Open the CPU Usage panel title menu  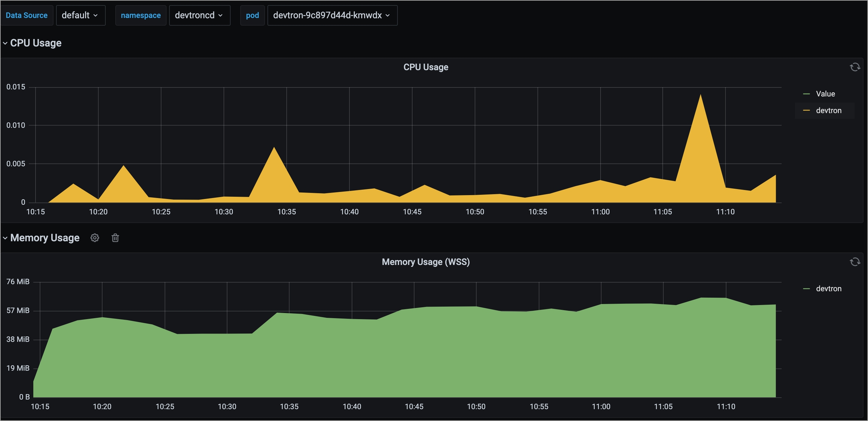tap(426, 67)
